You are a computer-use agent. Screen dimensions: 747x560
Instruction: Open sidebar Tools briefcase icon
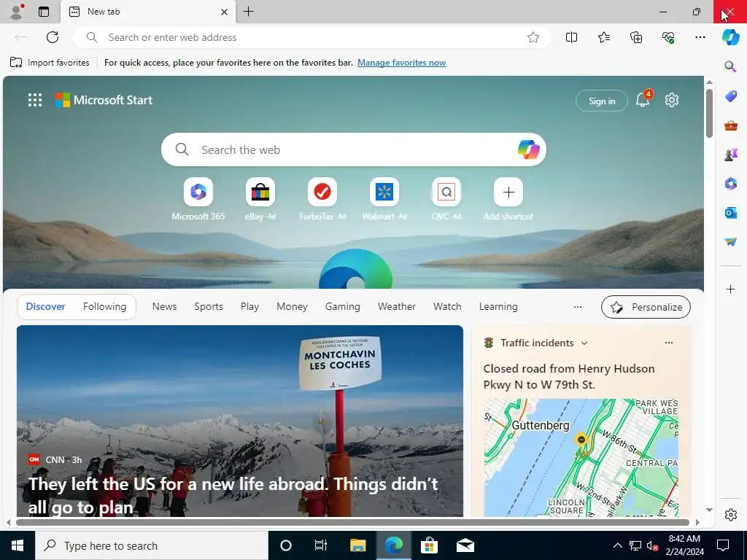(x=730, y=125)
